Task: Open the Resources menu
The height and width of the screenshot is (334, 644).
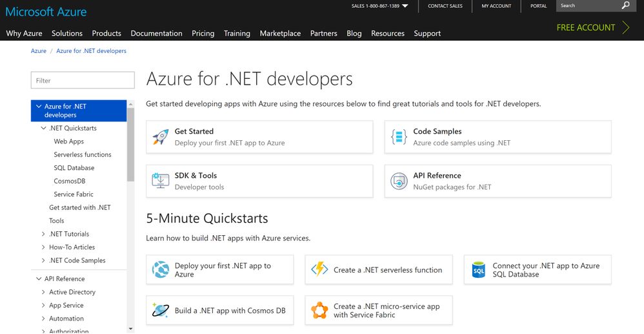Action: 388,34
